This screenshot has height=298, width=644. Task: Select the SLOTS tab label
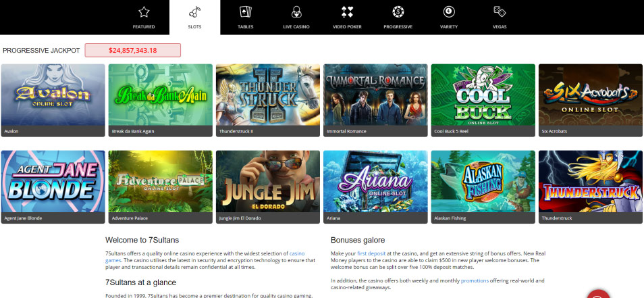[x=194, y=27]
